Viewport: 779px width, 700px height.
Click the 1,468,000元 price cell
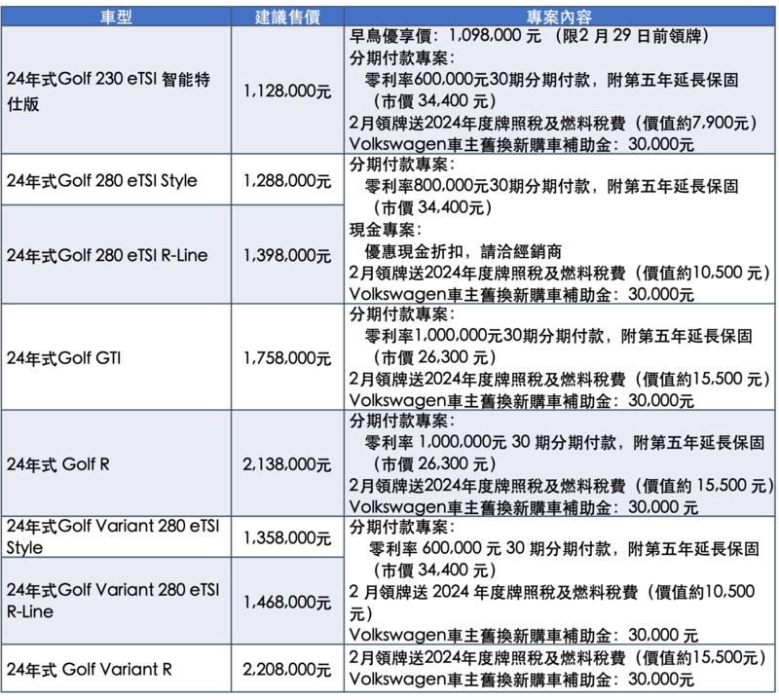coord(287,603)
